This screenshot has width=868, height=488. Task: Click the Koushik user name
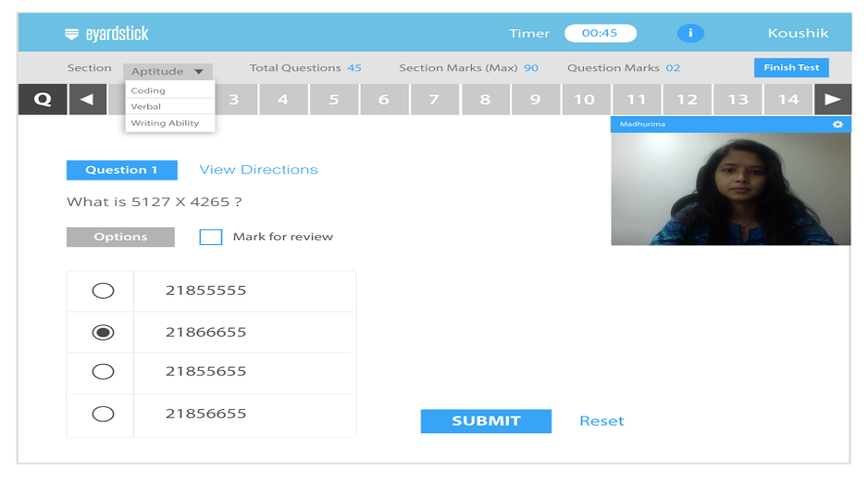(798, 33)
